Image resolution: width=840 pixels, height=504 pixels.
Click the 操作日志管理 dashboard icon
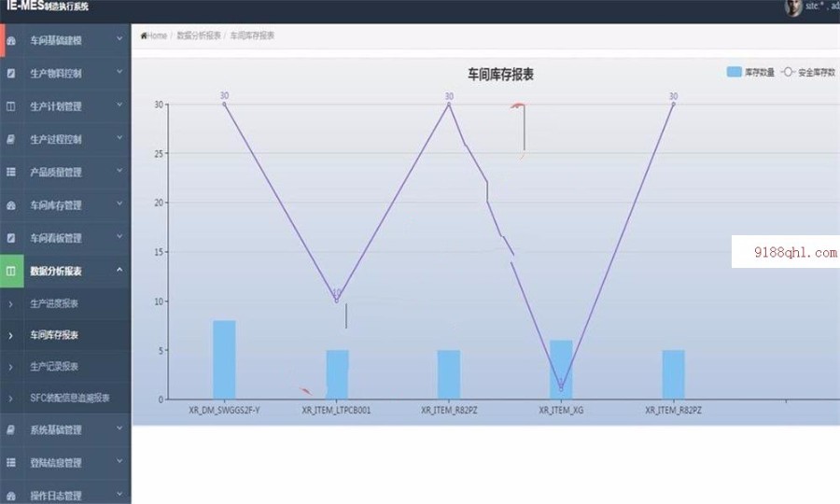(10, 496)
